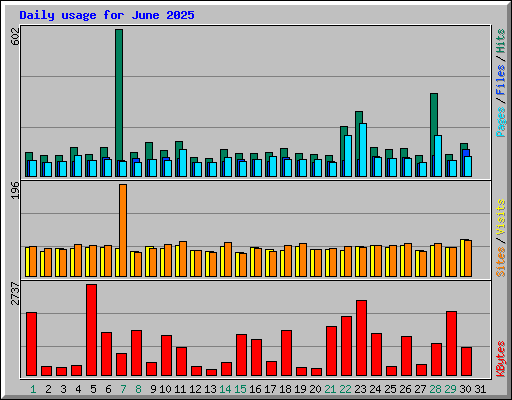Click green day label 21 on the x-axis
Viewport: 512px width, 400px height.
click(x=330, y=389)
